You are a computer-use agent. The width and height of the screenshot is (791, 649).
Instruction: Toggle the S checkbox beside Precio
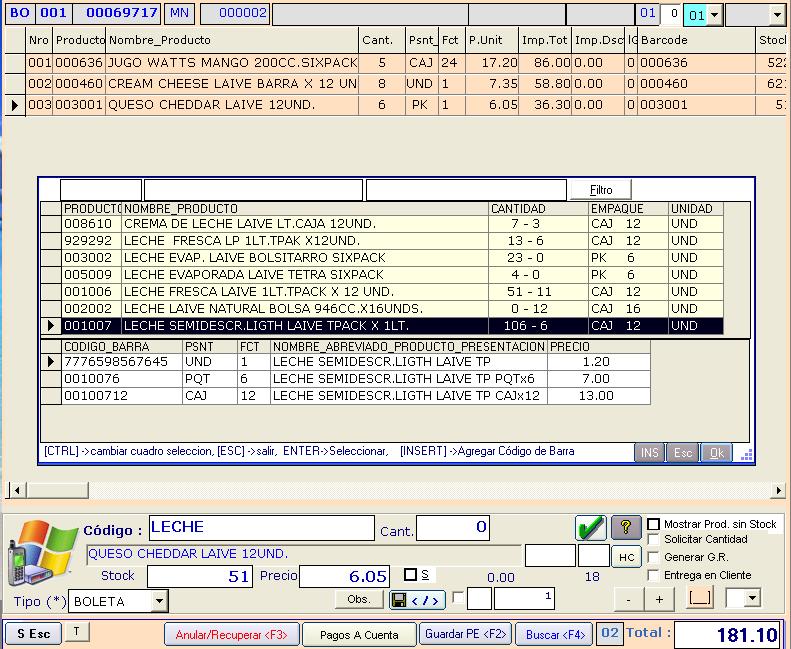[411, 575]
